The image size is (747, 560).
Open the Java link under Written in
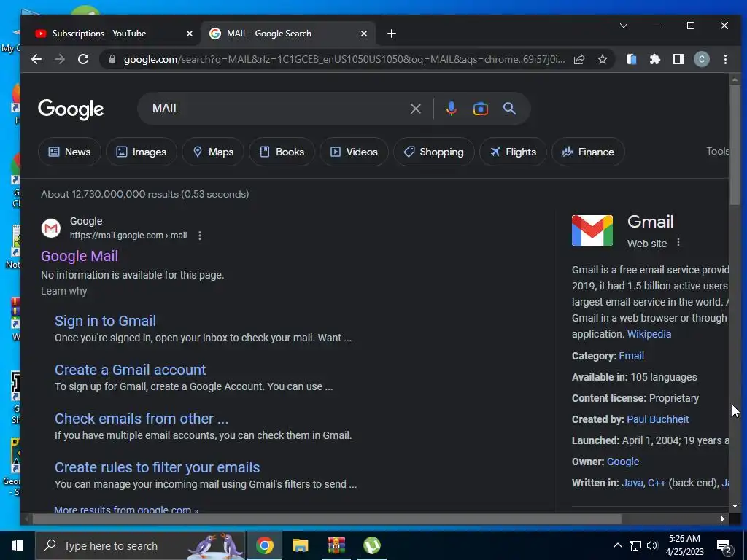(x=632, y=483)
